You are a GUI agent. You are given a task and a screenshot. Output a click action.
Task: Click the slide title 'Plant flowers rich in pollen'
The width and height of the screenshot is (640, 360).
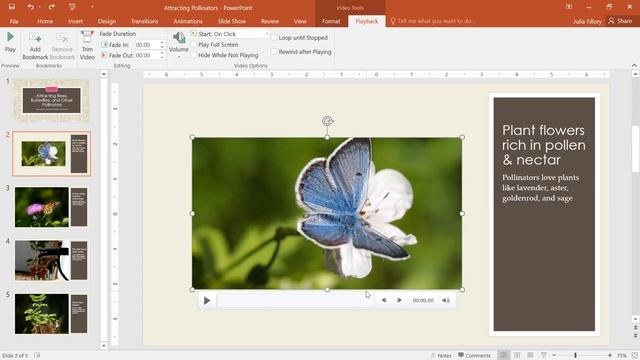[x=544, y=145]
